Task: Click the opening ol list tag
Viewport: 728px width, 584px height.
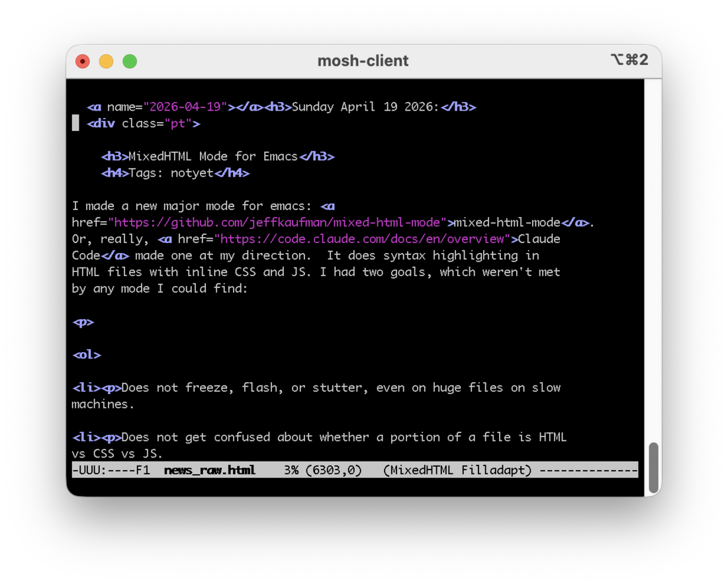Action: click(x=86, y=354)
